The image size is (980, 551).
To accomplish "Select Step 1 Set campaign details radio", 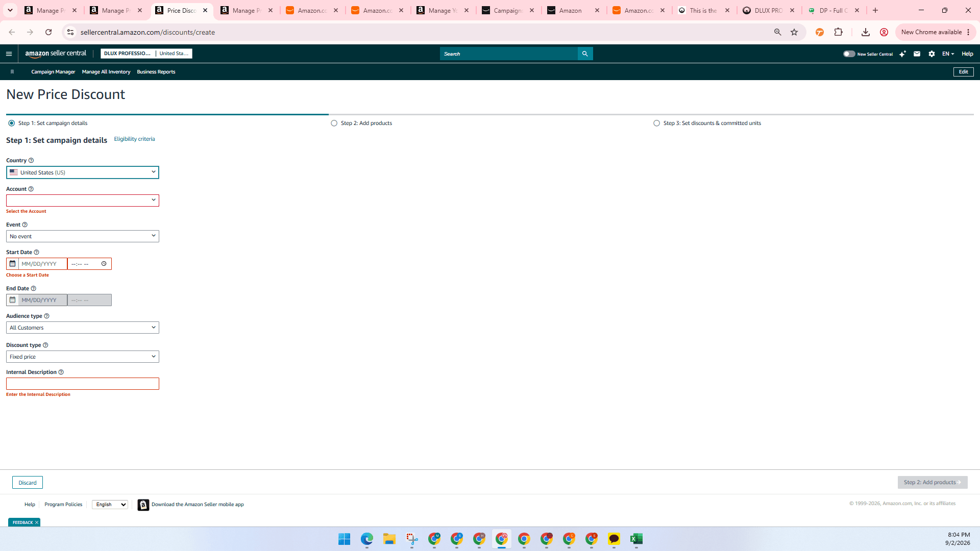I will coord(11,123).
